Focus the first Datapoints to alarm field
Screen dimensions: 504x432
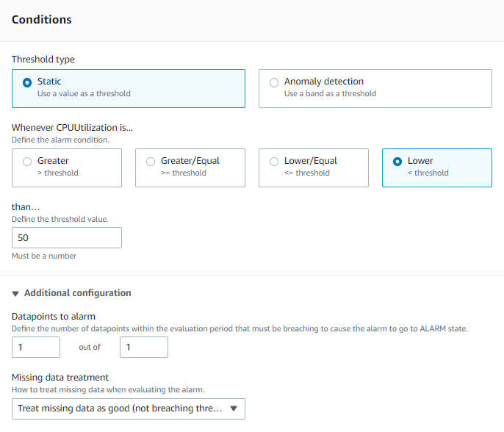[36, 347]
